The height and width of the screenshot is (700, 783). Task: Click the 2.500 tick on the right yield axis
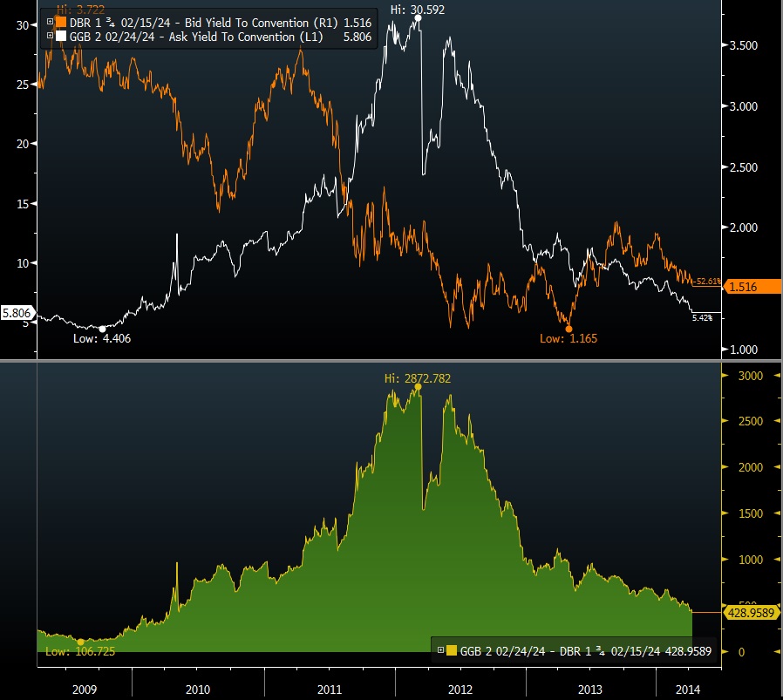[x=744, y=167]
